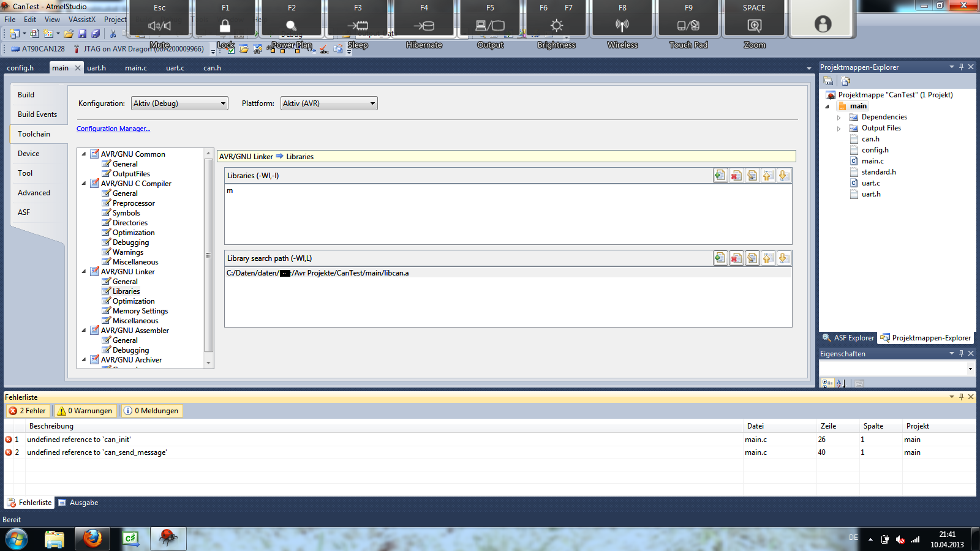
Task: Click the Save toolbar icon
Action: [x=82, y=34]
